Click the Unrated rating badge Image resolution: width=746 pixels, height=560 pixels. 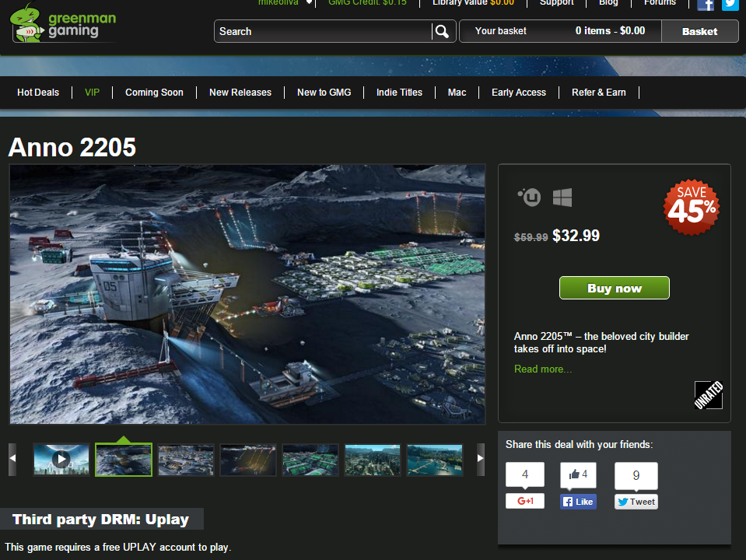point(709,395)
